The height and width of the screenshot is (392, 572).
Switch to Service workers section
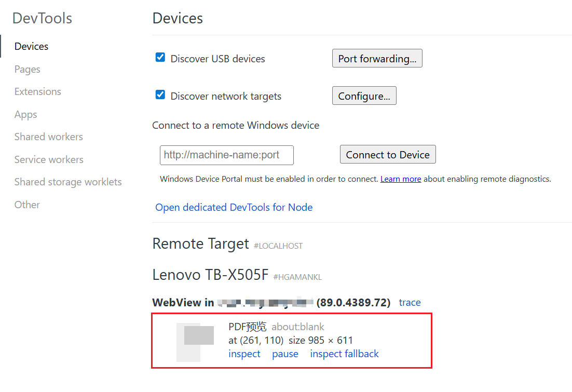click(49, 159)
